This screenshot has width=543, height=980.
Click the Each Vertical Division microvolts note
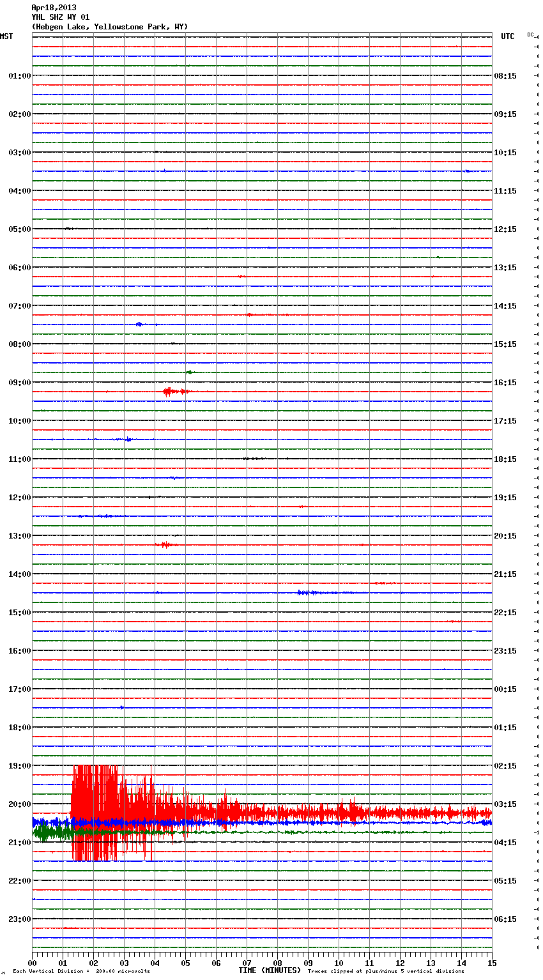pos(81,972)
